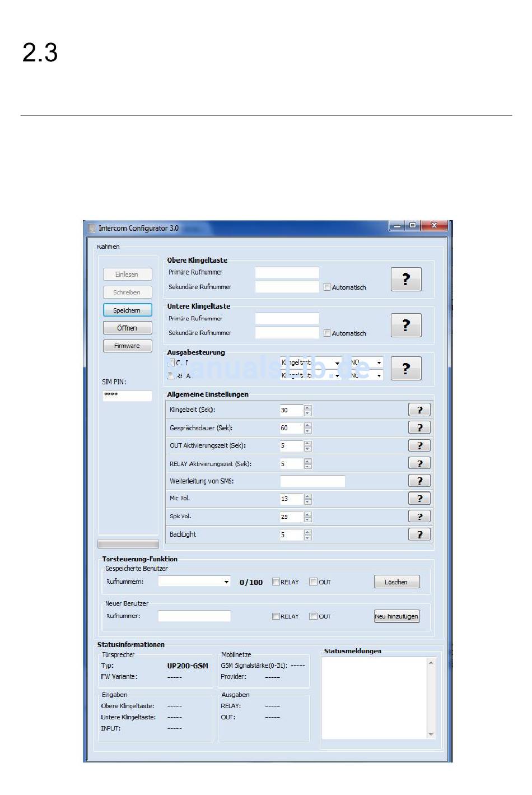
Task: Decrease Spk Vol. with the down arrow
Action: tap(307, 520)
